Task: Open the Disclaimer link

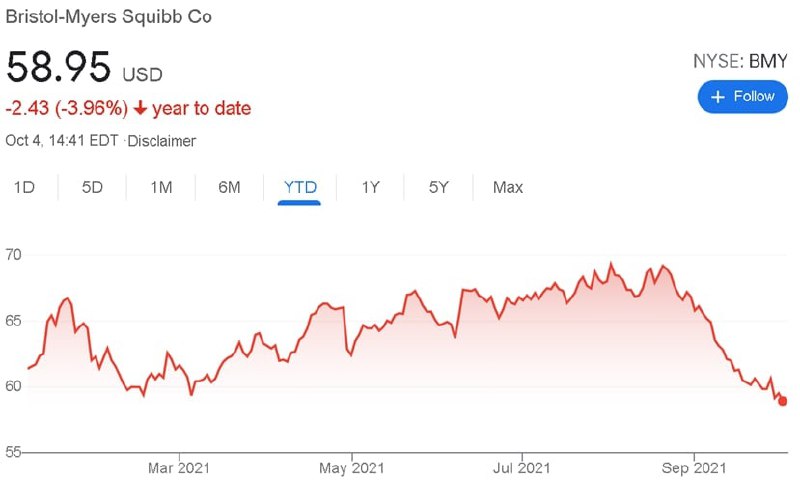Action: click(x=161, y=141)
